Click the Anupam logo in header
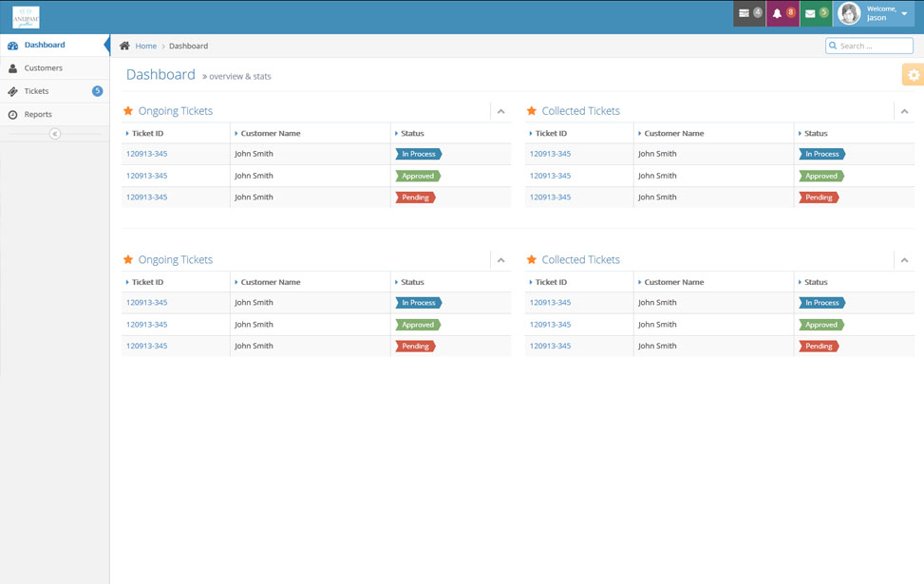 coord(26,17)
